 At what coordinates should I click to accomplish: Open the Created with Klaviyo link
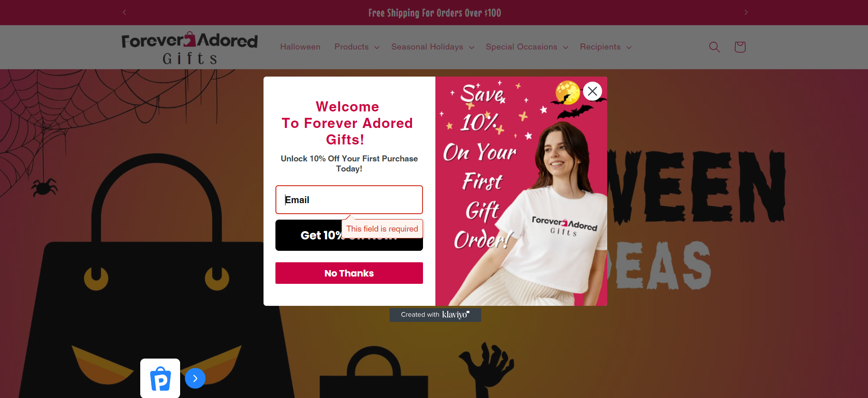pos(435,315)
